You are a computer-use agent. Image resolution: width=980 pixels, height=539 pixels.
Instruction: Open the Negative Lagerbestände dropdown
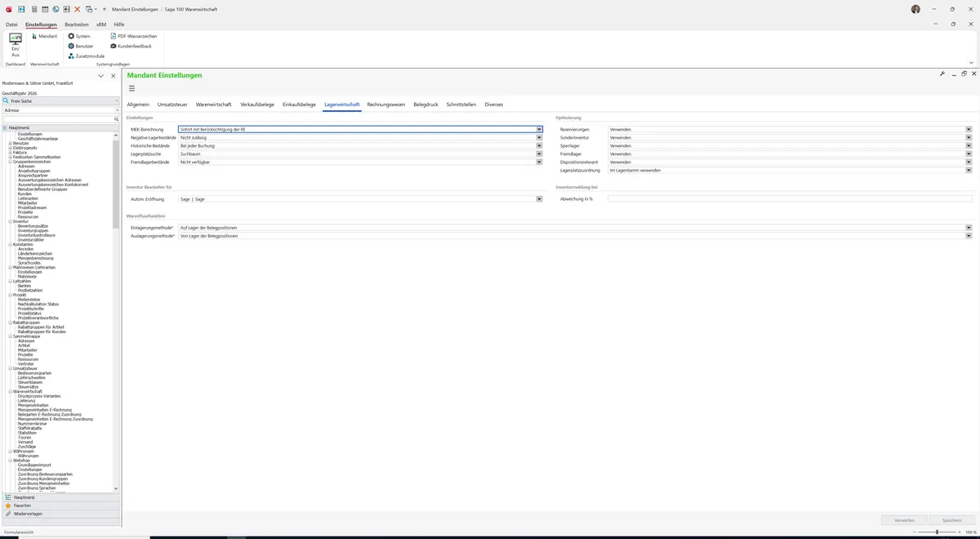point(539,137)
